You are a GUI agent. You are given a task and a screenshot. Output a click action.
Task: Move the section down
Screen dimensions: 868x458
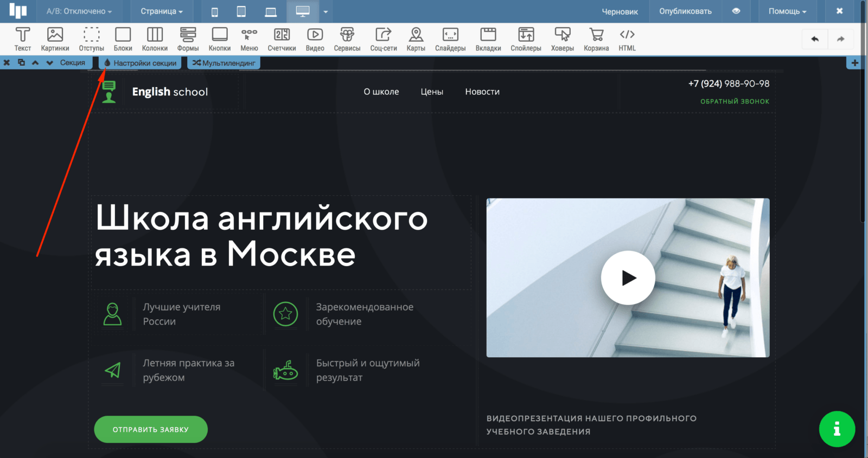point(50,63)
